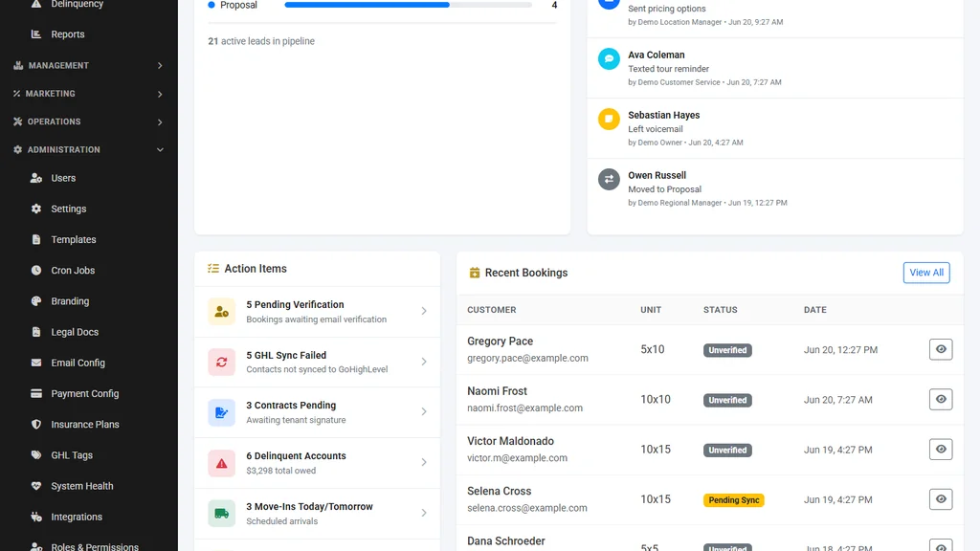Image resolution: width=980 pixels, height=551 pixels.
Task: Click Owen Russell stage-move activity icon
Action: click(x=609, y=179)
